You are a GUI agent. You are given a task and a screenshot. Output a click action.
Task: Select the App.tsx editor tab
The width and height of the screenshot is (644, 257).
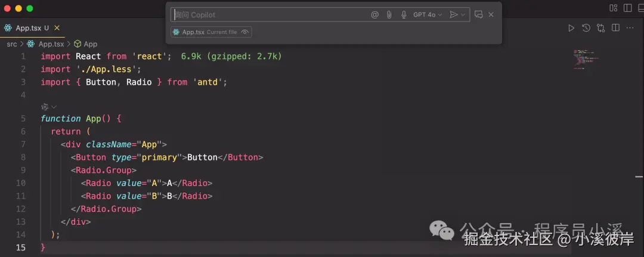pyautogui.click(x=32, y=28)
